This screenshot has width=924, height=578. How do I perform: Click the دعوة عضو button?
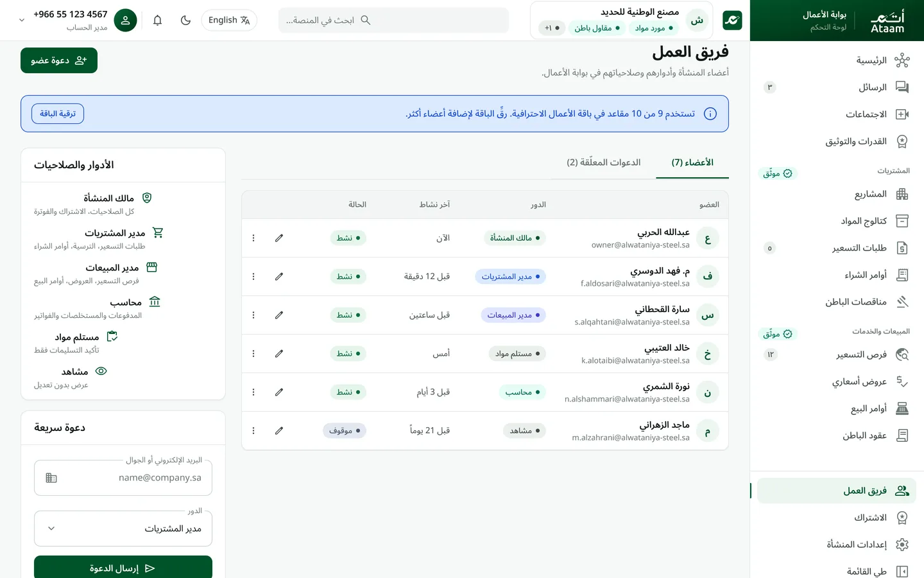click(59, 60)
